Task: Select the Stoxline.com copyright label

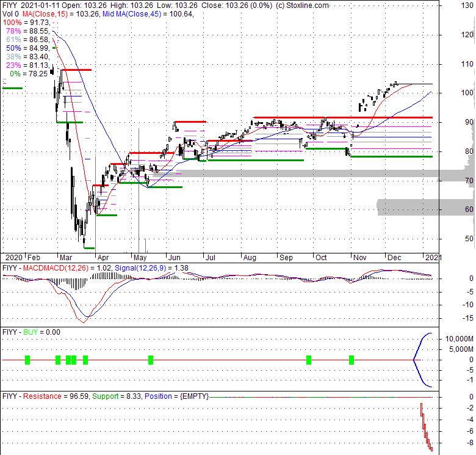Action: [x=302, y=5]
